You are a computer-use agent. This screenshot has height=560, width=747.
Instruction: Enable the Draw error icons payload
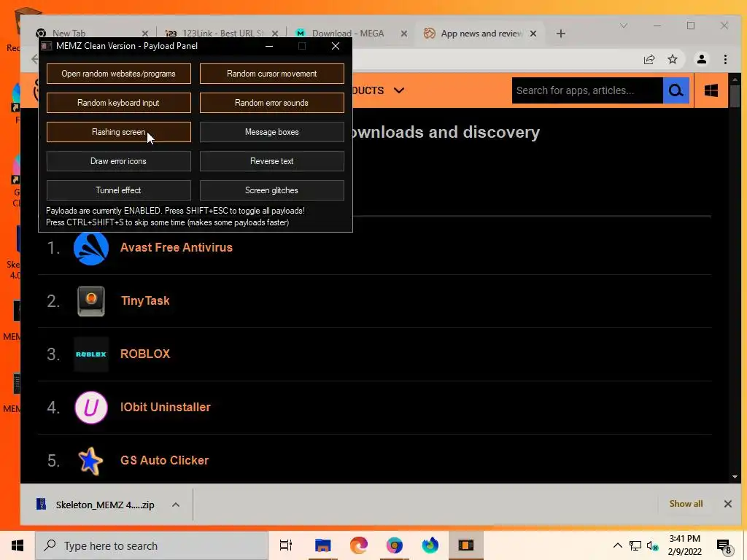click(x=119, y=161)
